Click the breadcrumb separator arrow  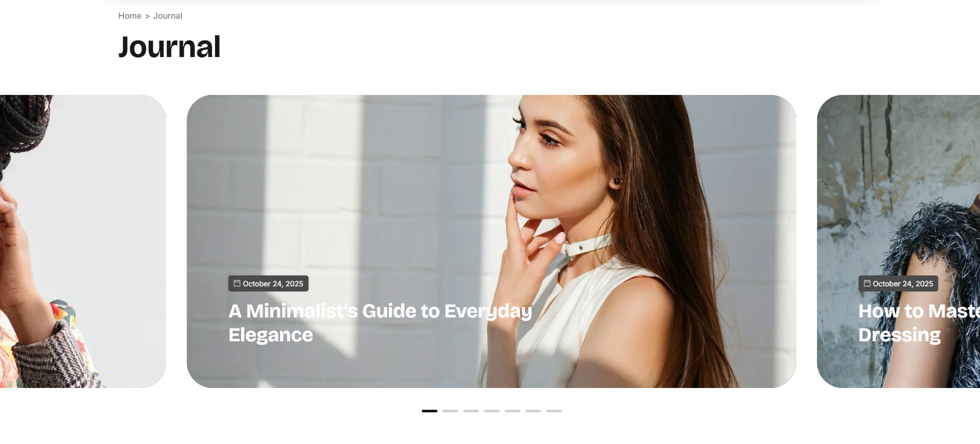tap(147, 16)
